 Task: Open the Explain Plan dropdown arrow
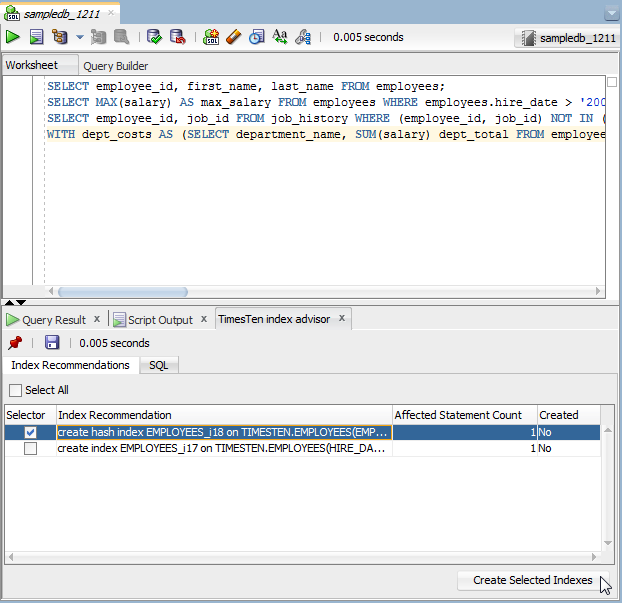(x=80, y=37)
